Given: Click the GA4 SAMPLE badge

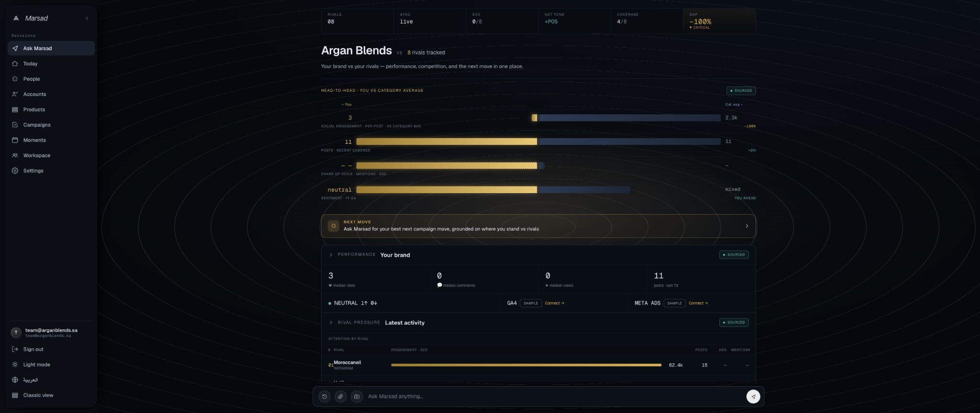Looking at the screenshot, I should point(531,303).
